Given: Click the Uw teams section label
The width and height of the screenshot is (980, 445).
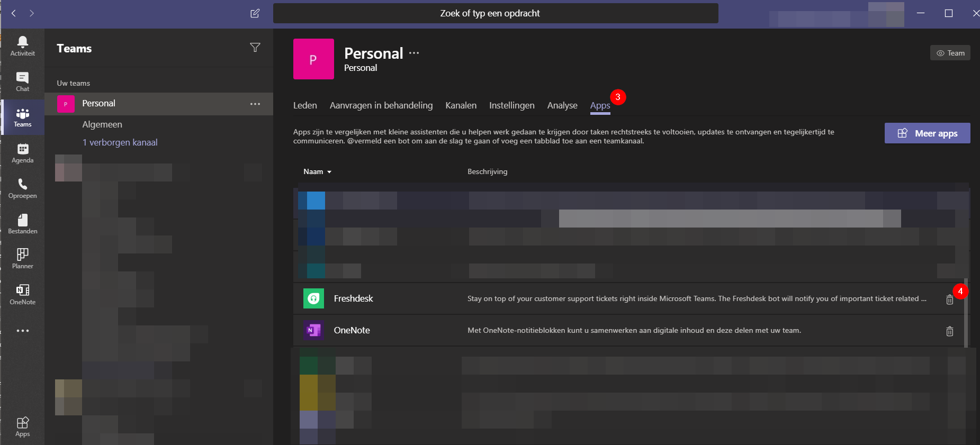Looking at the screenshot, I should [x=73, y=83].
